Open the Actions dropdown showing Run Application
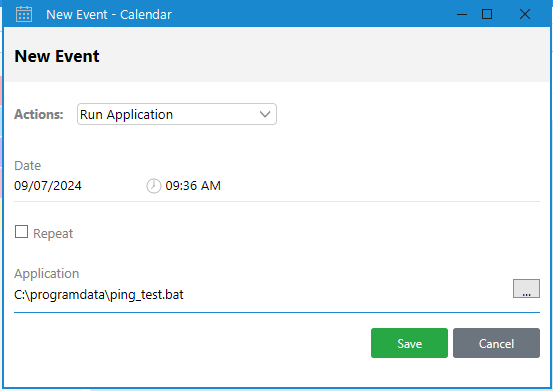553x391 pixels. (x=177, y=114)
